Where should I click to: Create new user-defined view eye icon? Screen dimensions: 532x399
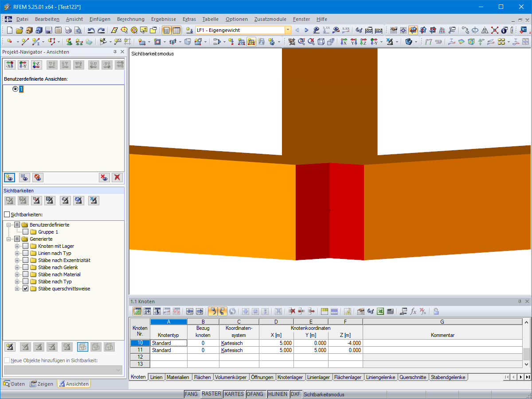tap(9, 177)
